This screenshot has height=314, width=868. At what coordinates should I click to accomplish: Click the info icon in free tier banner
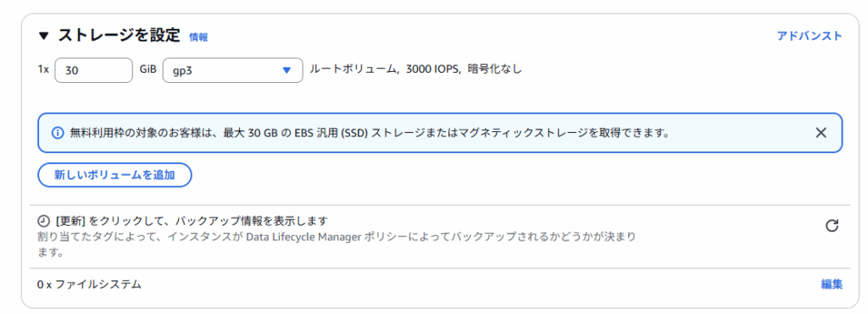click(58, 133)
